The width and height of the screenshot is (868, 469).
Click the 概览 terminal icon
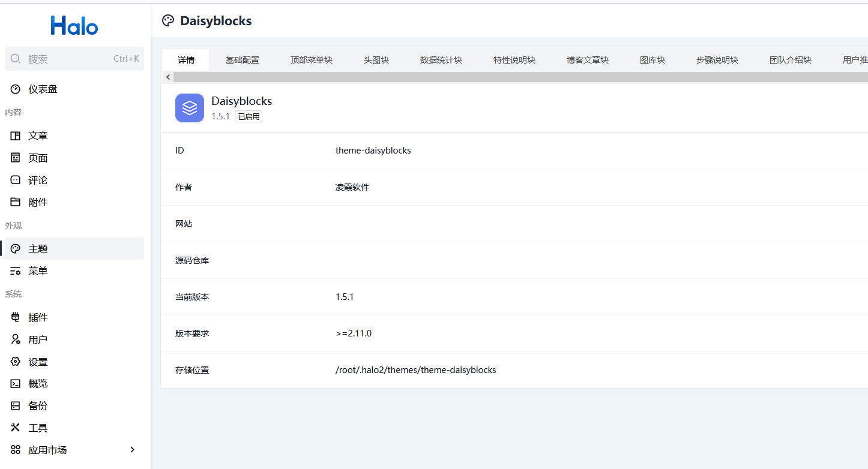pos(16,384)
